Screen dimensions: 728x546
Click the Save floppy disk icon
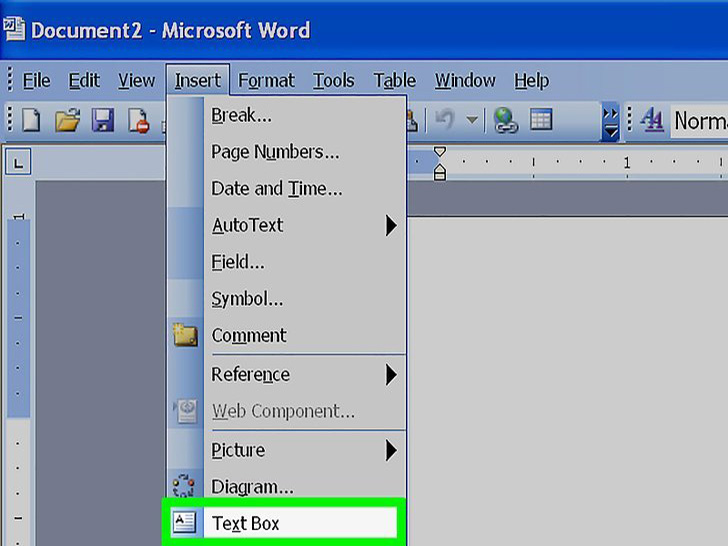(x=102, y=122)
